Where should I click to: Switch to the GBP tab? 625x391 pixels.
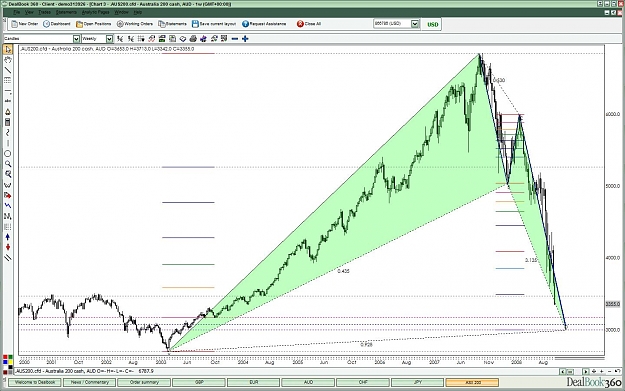(199, 382)
